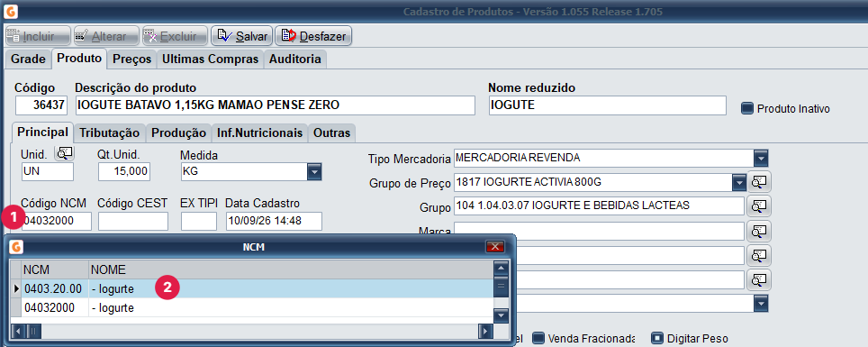Save the product with Salvar
The width and height of the screenshot is (868, 347).
click(241, 36)
